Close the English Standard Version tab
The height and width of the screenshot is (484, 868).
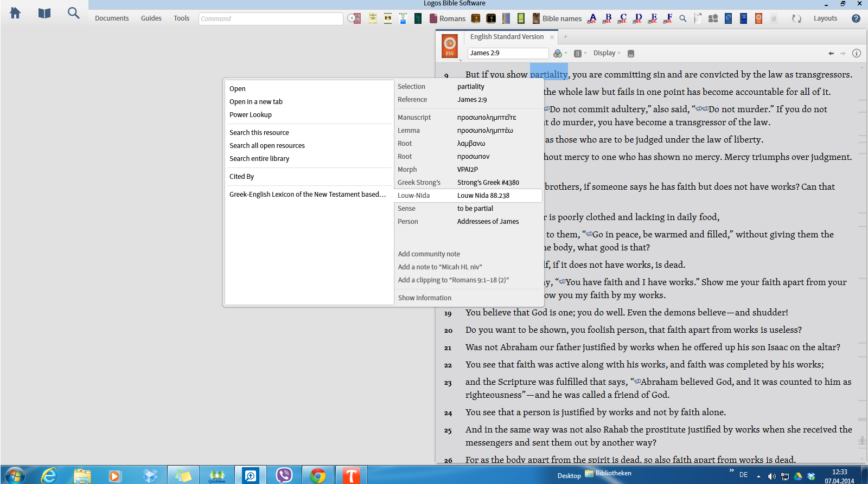click(552, 37)
